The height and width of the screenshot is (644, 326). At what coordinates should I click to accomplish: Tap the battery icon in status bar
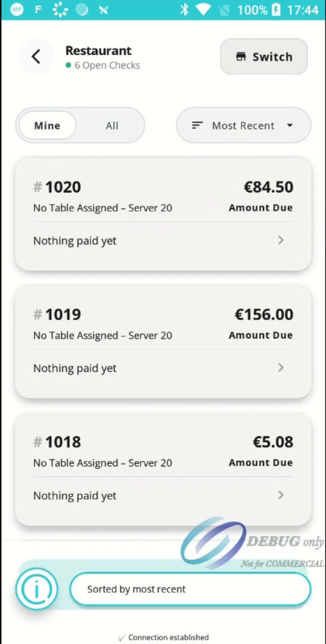(x=277, y=10)
